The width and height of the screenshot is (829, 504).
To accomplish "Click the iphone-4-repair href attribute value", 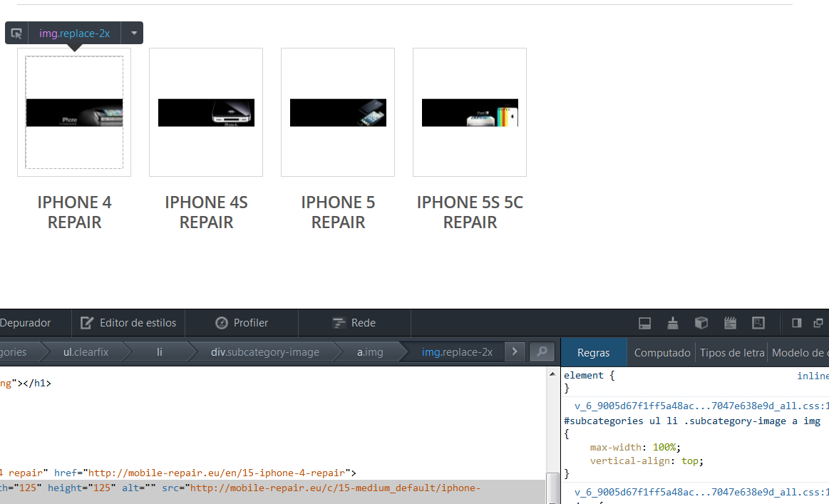I will [216, 473].
